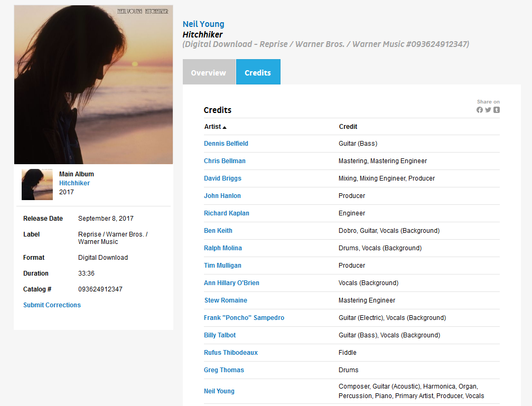Go to David Briggs credit link

pos(222,178)
